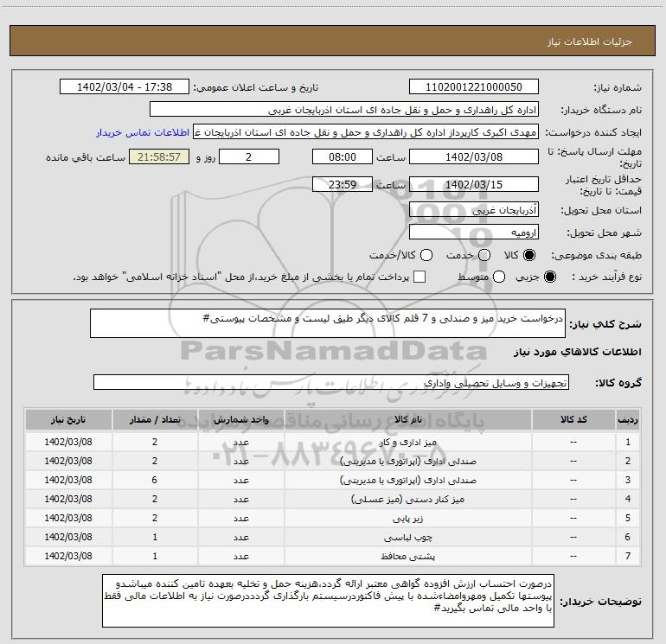Click the price validity date 1402/03/15 field

(474, 184)
